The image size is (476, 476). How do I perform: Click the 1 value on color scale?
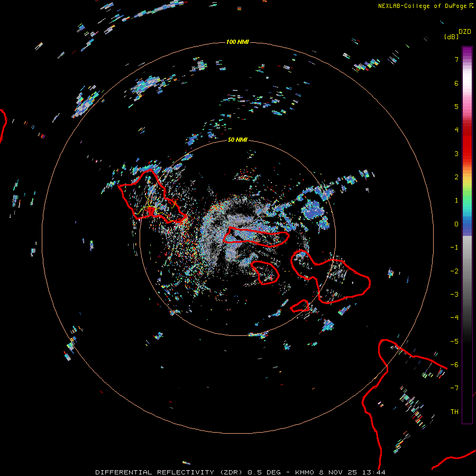click(x=456, y=200)
